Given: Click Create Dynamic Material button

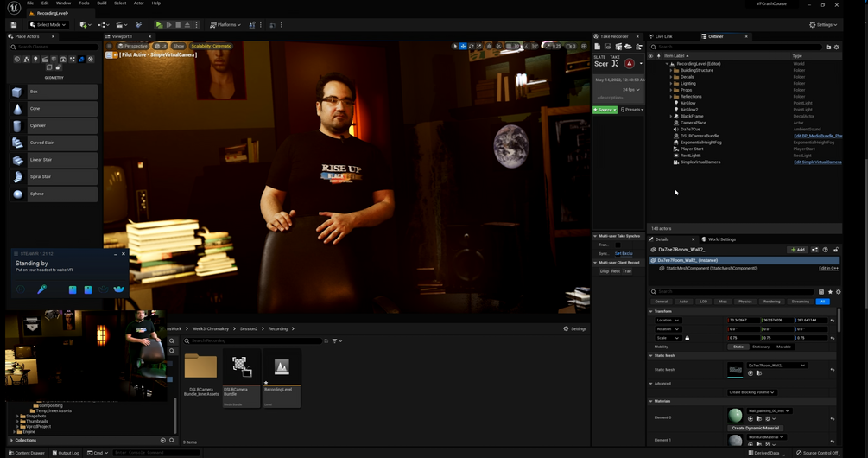Looking at the screenshot, I should [755, 428].
